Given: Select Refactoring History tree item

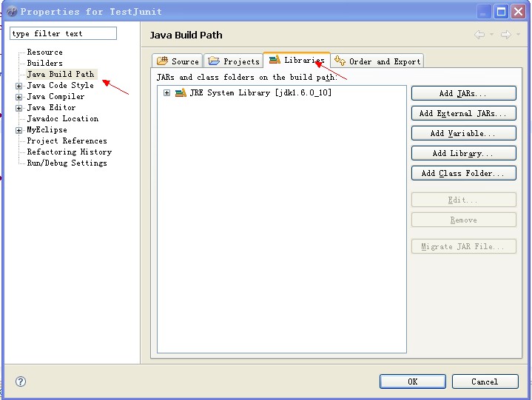Looking at the screenshot, I should [x=70, y=152].
